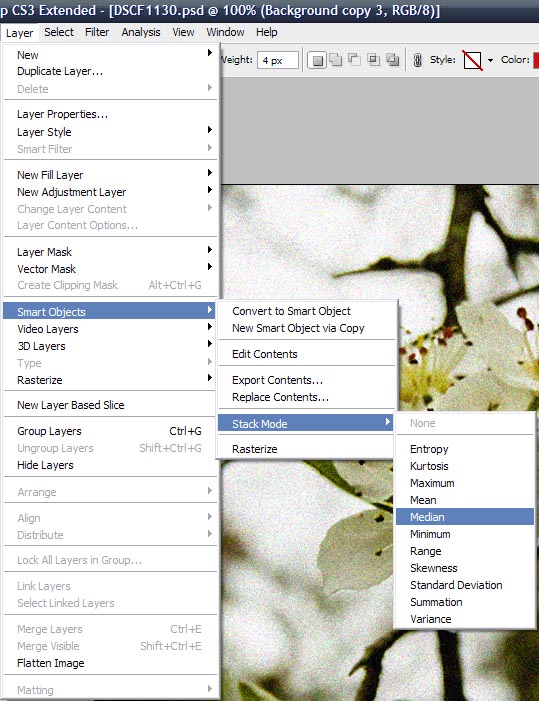Expand the 3D Layers submenu
This screenshot has height=701, width=539.
[110, 346]
